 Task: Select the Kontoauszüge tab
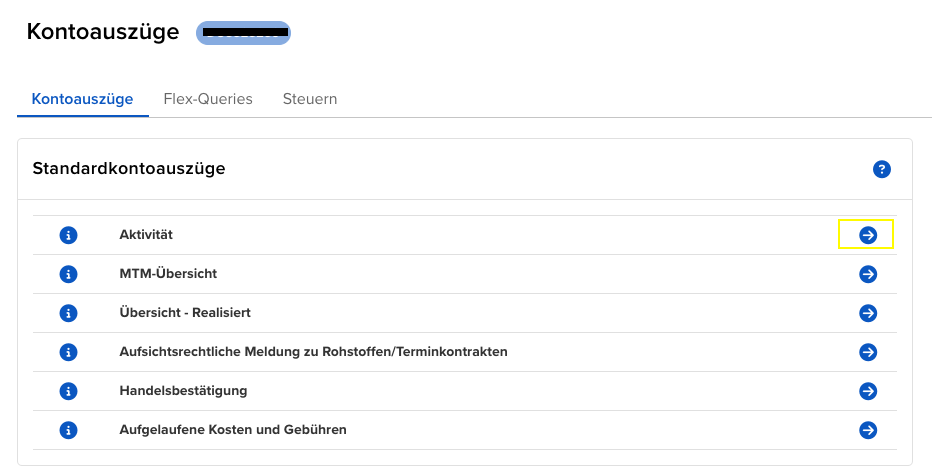point(83,99)
